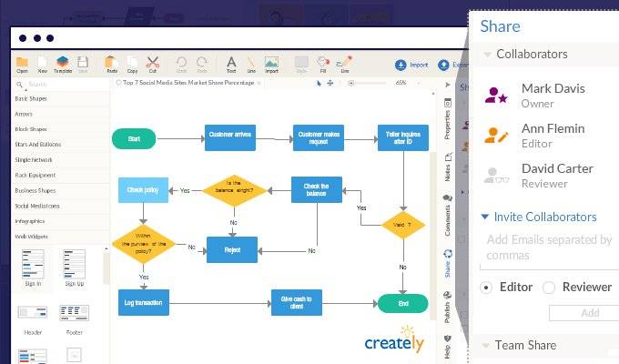The height and width of the screenshot is (364, 619).
Task: Select the Text tool icon
Action: 231,63
